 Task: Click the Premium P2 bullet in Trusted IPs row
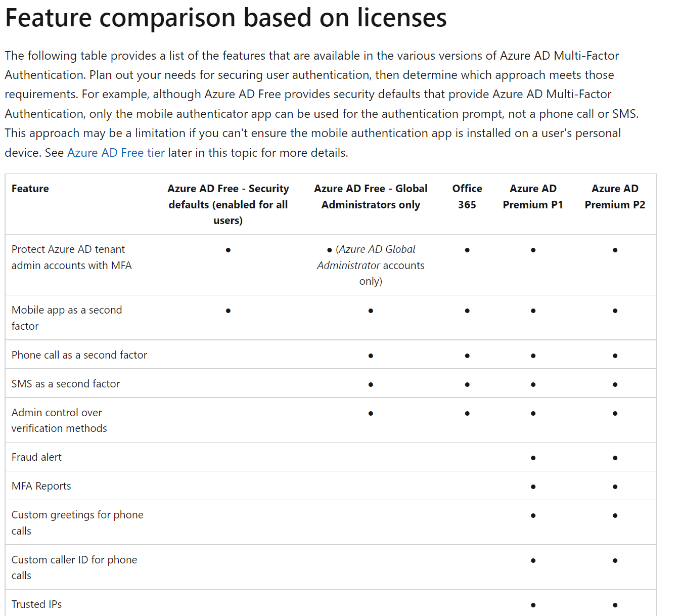tap(615, 605)
